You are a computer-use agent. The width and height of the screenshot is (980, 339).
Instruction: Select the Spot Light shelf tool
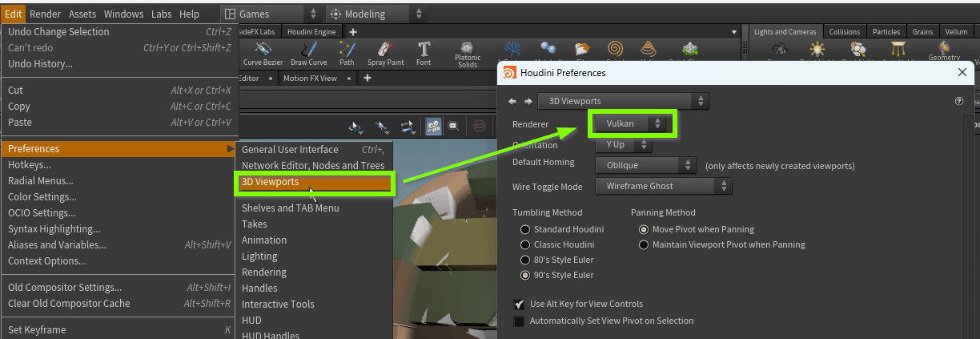(857, 50)
